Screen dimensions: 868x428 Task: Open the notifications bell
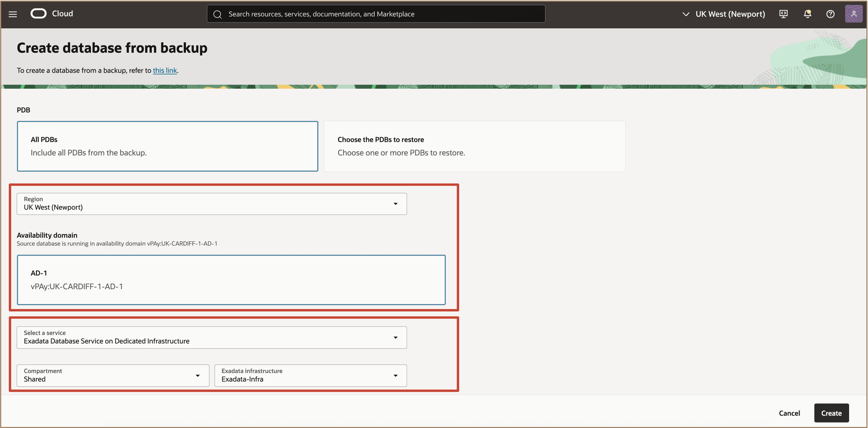tap(807, 14)
